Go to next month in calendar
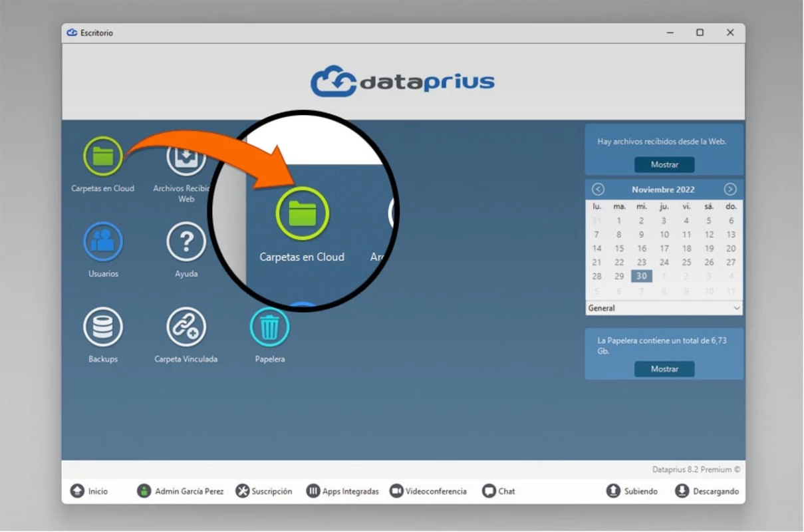The height and width of the screenshot is (532, 804). (730, 189)
